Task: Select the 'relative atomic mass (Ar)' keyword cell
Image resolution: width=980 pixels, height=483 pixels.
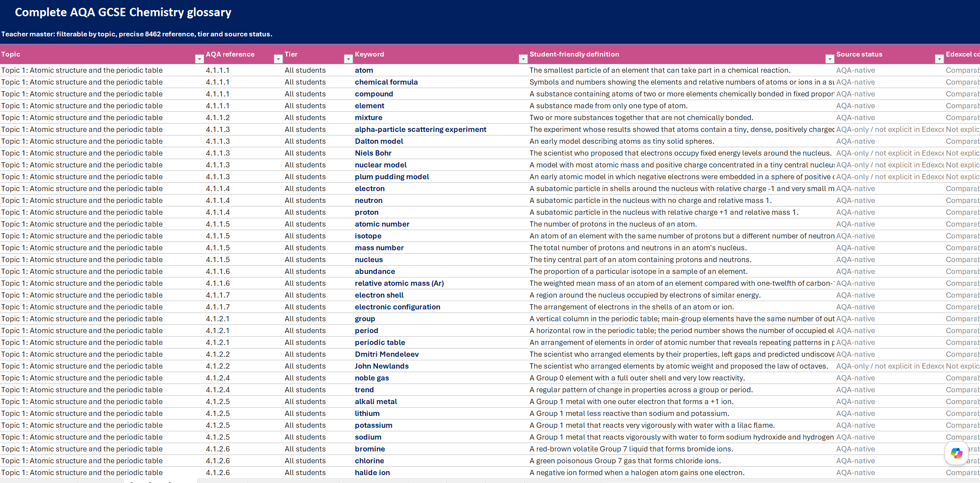Action: [x=440, y=283]
